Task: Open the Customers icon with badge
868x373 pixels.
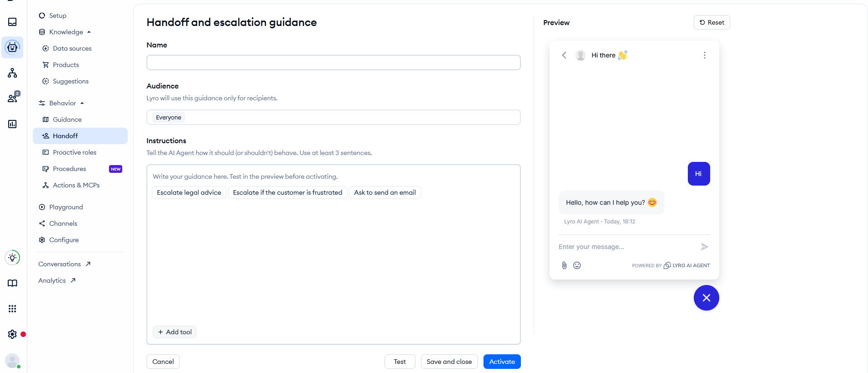Action: [13, 98]
